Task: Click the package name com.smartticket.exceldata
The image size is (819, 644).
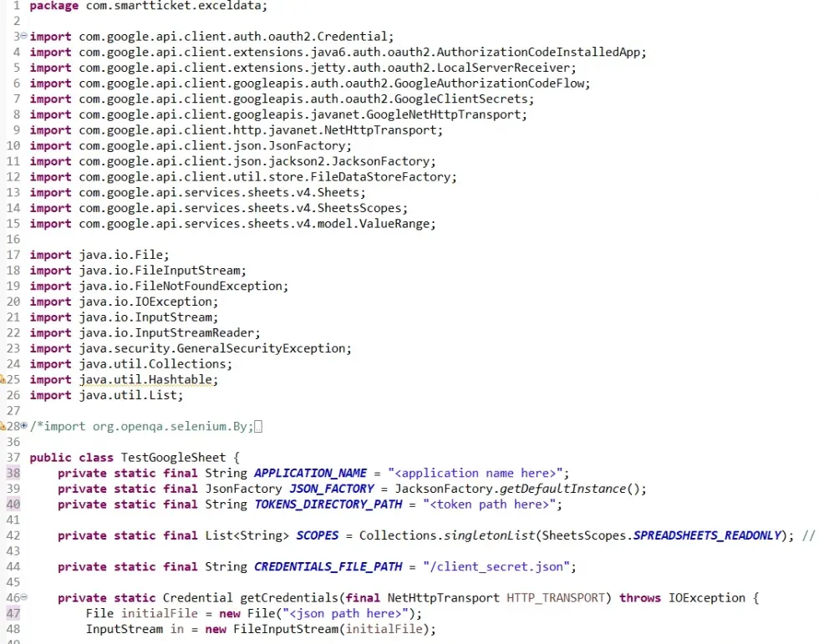Action: pos(173,6)
